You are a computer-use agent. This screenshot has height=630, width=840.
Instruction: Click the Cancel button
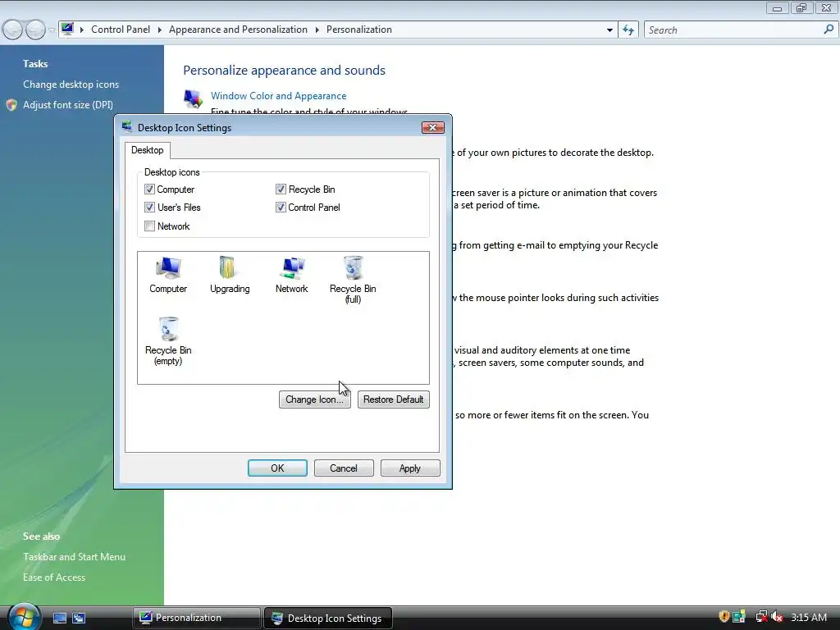(344, 468)
